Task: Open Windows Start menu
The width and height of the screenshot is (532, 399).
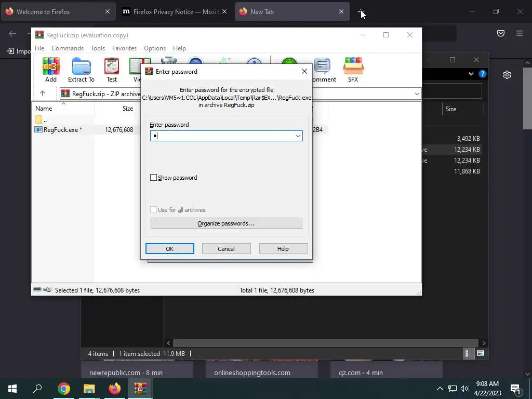Action: click(x=12, y=389)
